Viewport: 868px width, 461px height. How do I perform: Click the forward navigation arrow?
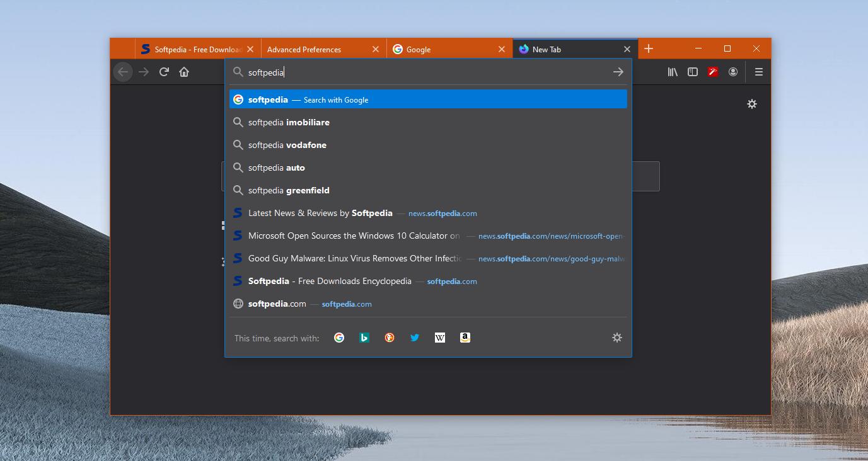pyautogui.click(x=144, y=72)
